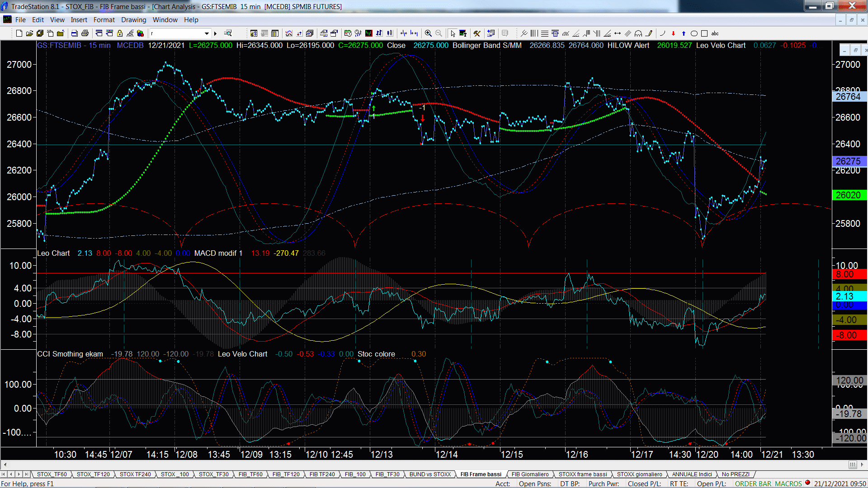
Task: Click the 26020 green price label
Action: (x=849, y=195)
